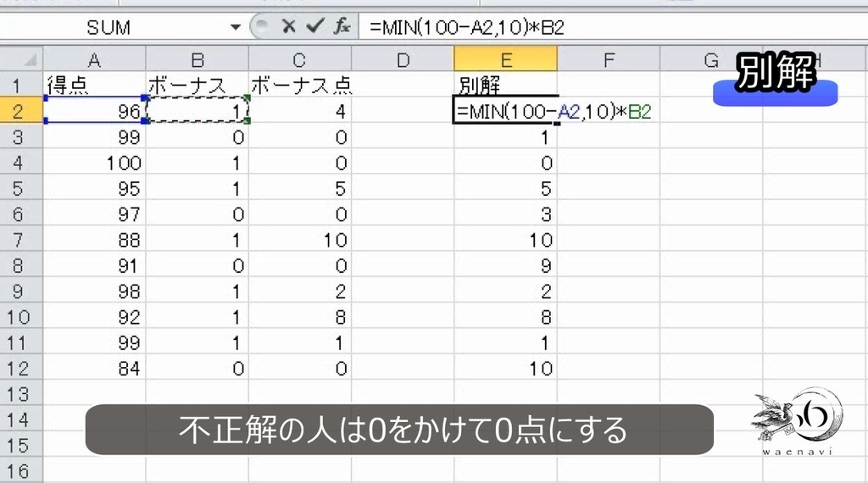The image size is (868, 483).
Task: Select row 2 header
Action: (x=21, y=111)
